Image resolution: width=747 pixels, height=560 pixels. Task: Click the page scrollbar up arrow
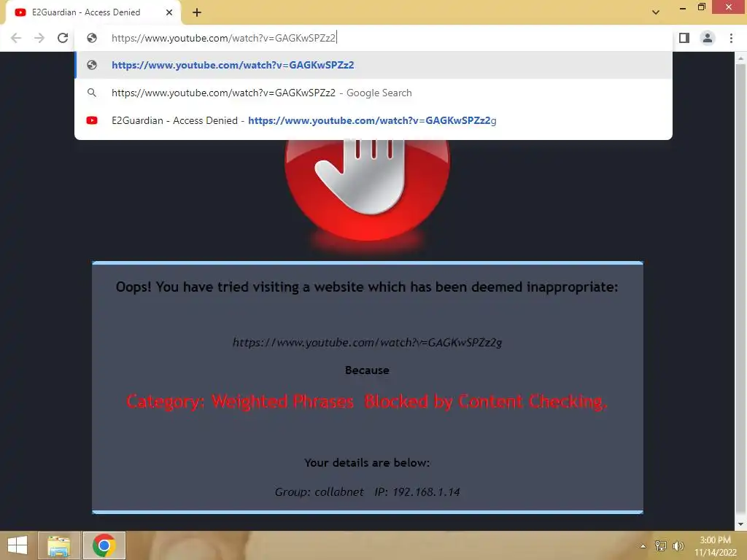(740, 58)
